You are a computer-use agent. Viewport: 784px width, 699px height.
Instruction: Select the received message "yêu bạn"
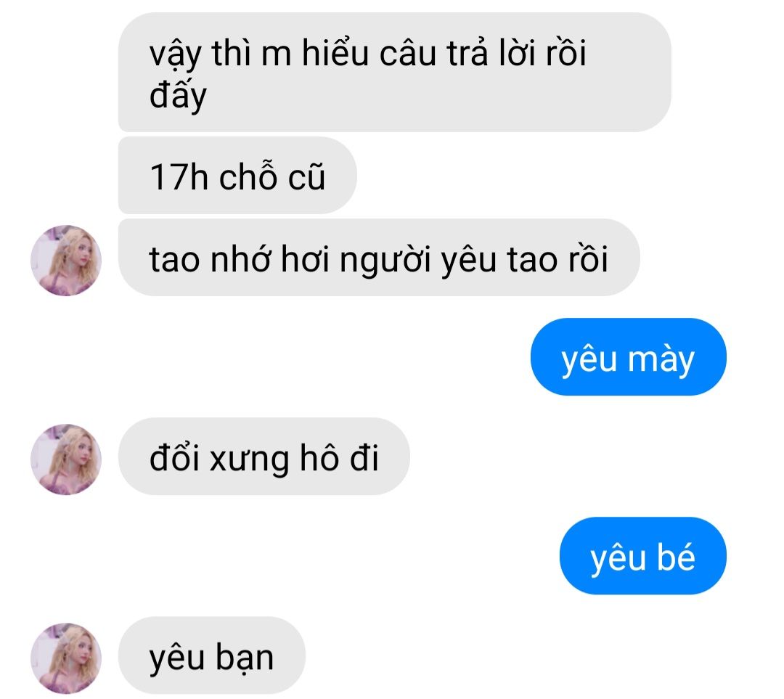[x=211, y=655]
